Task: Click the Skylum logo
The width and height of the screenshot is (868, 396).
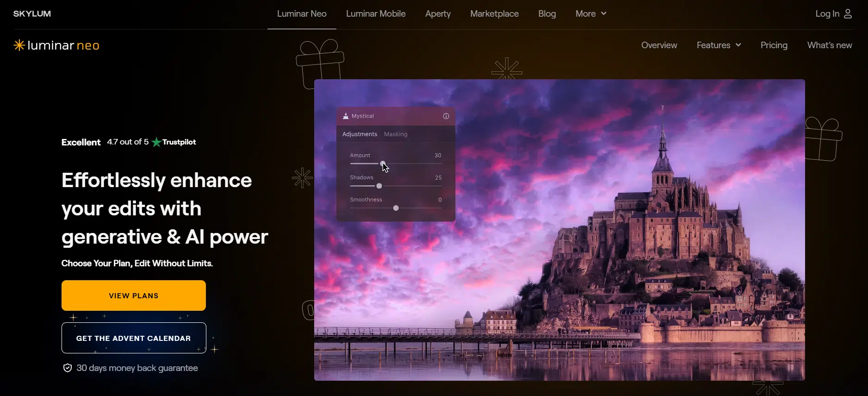Action: coord(32,14)
